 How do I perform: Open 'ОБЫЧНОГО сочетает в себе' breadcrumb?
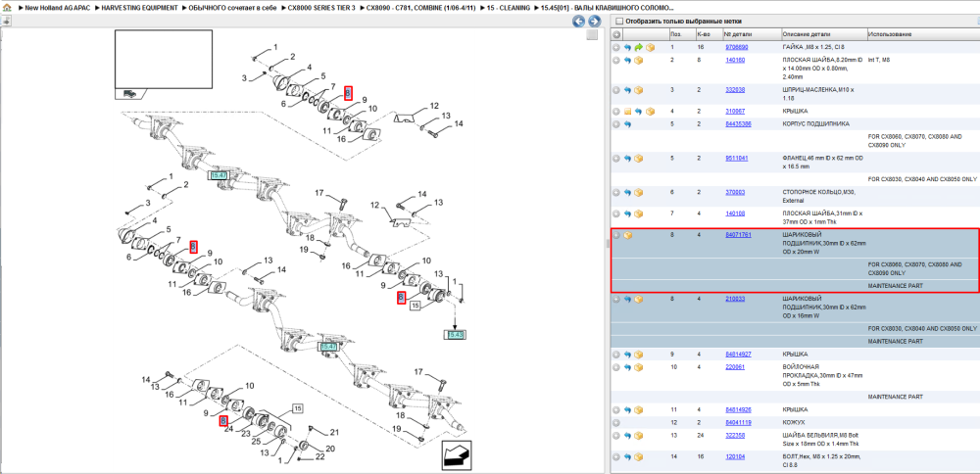click(232, 8)
